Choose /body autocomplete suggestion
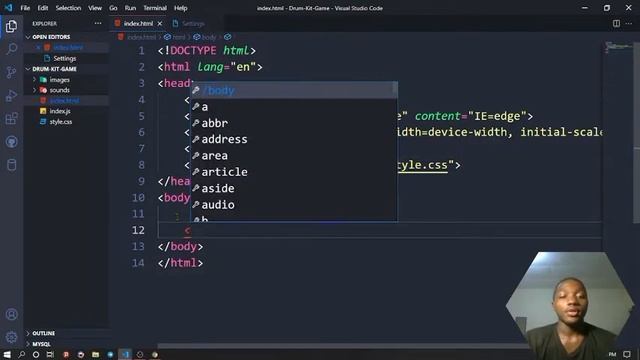The height and width of the screenshot is (360, 640). point(294,90)
